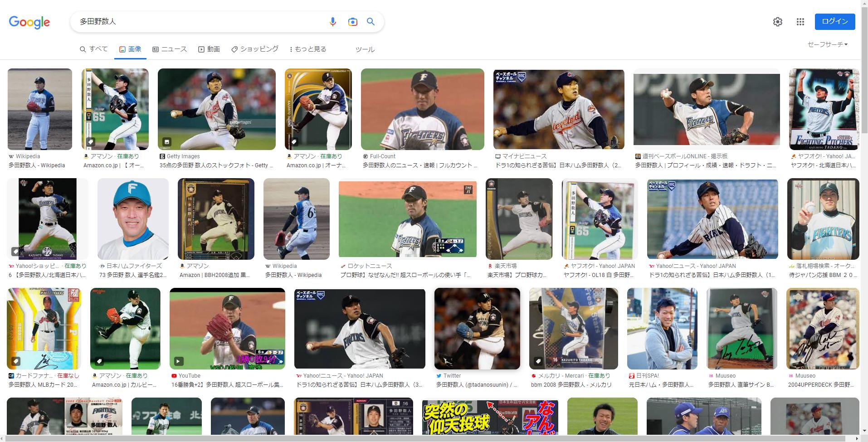
Task: Click the Getty Images source label
Action: click(x=183, y=156)
